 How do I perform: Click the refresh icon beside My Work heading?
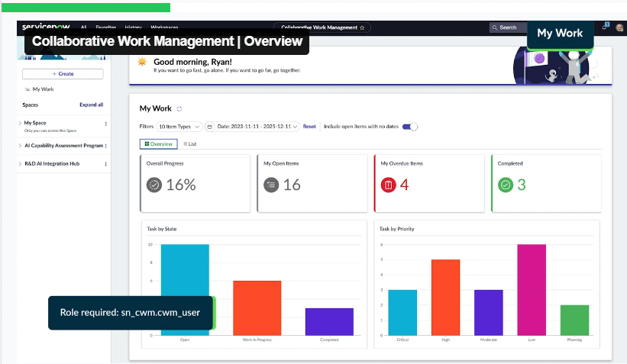179,109
